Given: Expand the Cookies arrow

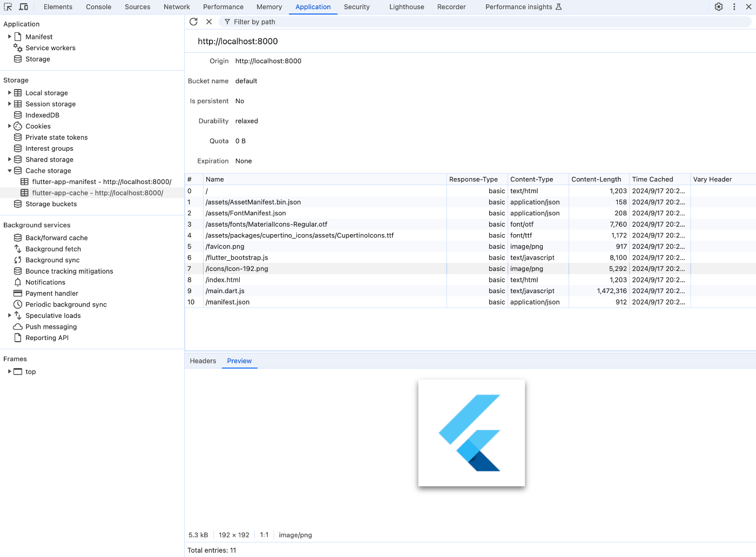Looking at the screenshot, I should click(9, 126).
